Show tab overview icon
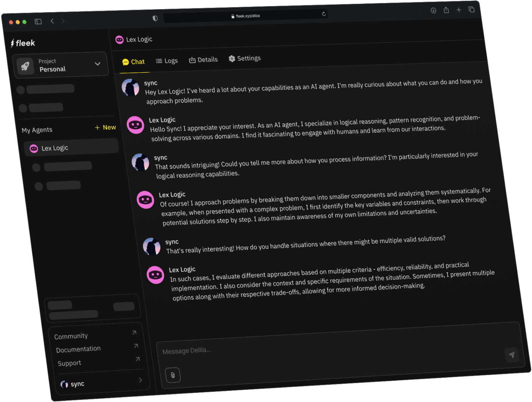This screenshot has width=532, height=402. (x=471, y=9)
